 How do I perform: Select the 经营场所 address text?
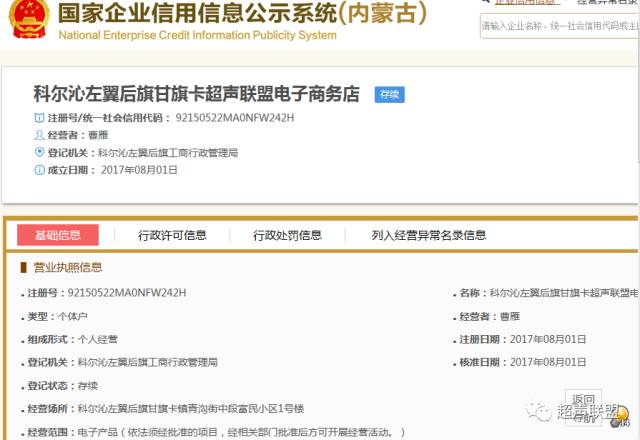click(x=191, y=409)
